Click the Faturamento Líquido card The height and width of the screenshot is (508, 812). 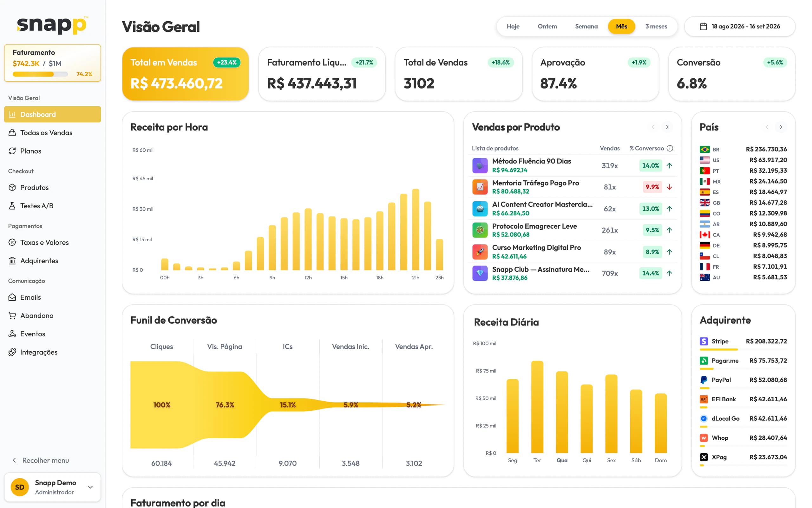point(322,74)
